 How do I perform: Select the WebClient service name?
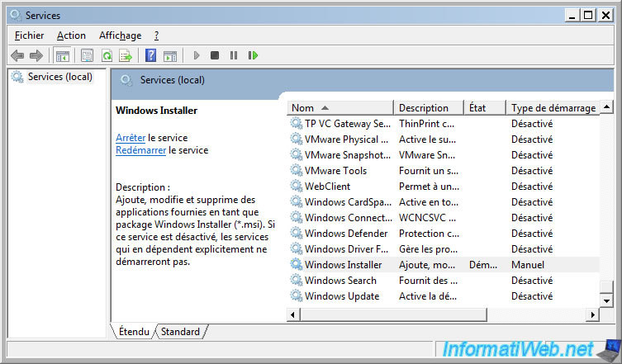pyautogui.click(x=327, y=186)
